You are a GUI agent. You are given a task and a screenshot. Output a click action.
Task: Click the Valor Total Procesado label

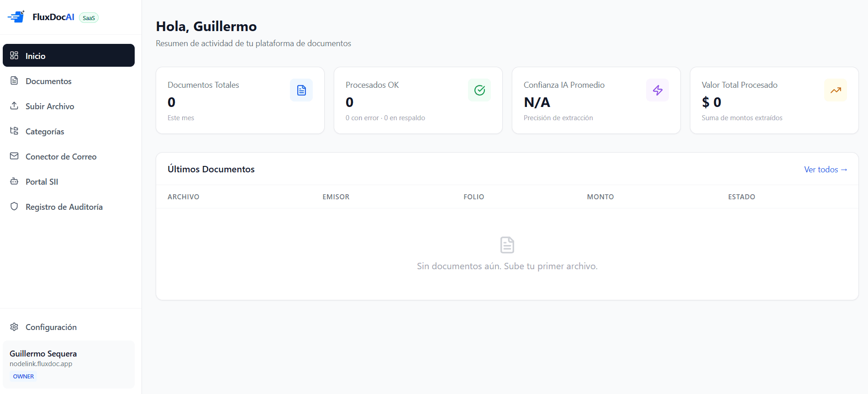[740, 85]
